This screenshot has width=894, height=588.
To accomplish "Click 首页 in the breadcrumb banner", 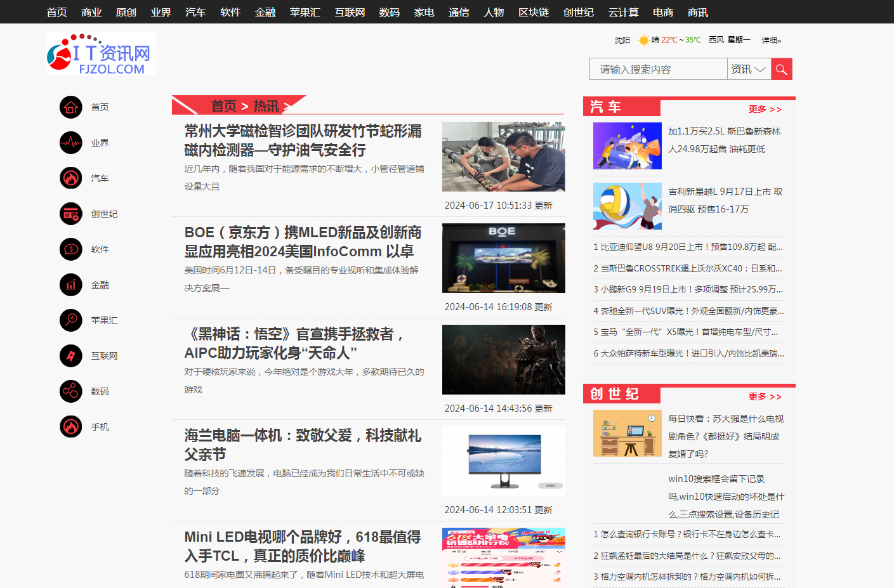I will [223, 106].
